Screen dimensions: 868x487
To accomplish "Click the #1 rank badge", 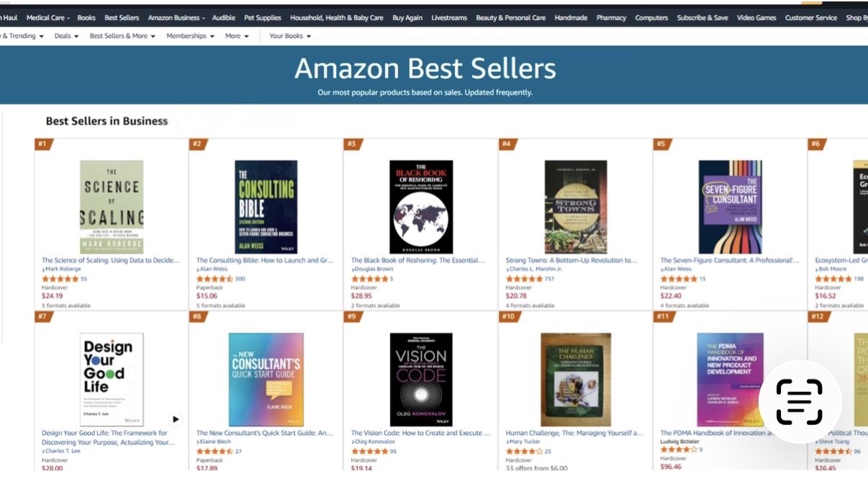I will point(42,144).
